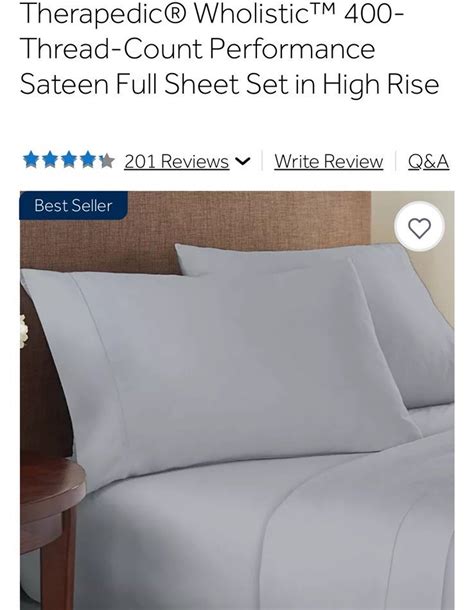The image size is (474, 610).
Task: Click the Best Seller badge
Action: [x=73, y=205]
